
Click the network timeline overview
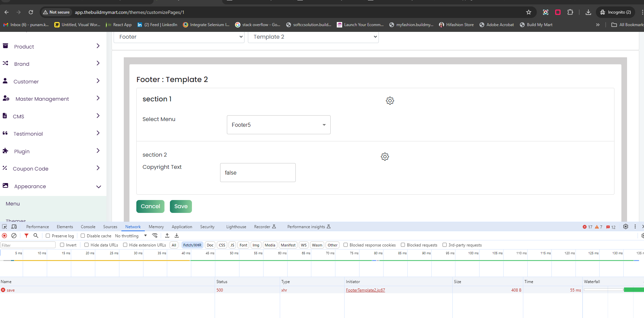point(322,264)
